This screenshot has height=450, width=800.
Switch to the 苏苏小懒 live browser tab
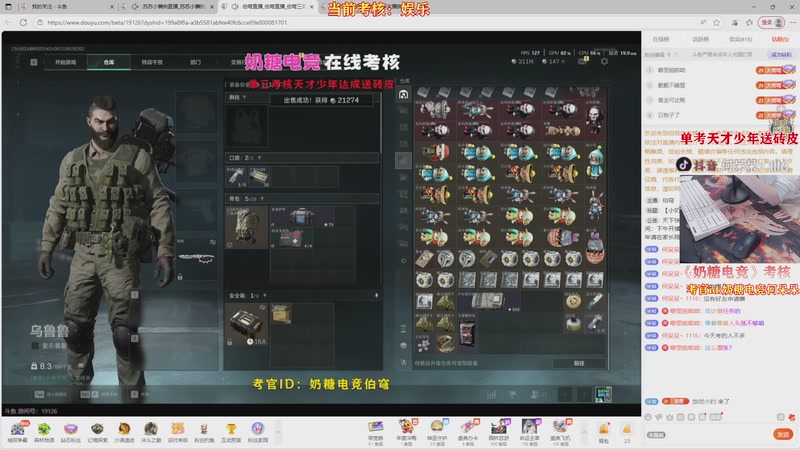168,7
